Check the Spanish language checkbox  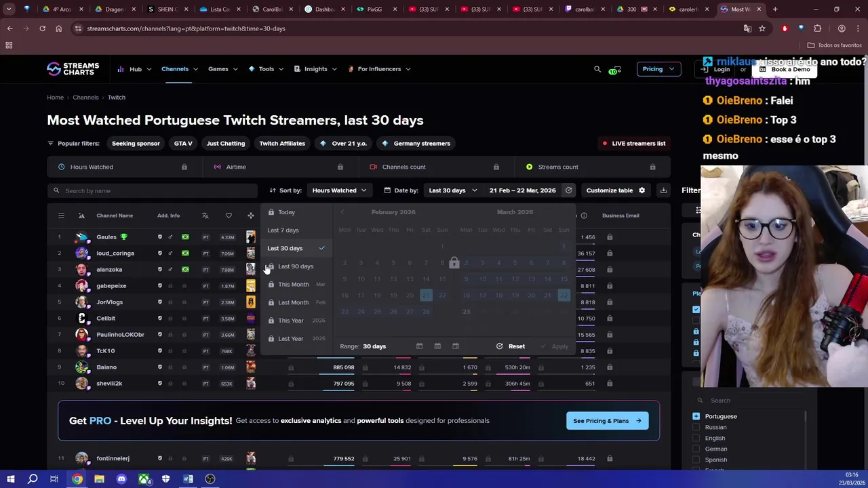pyautogui.click(x=696, y=460)
